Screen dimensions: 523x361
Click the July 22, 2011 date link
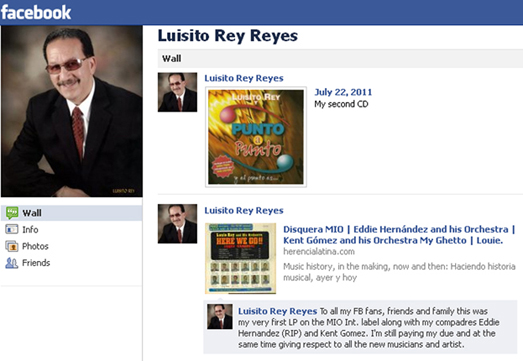[x=343, y=92]
